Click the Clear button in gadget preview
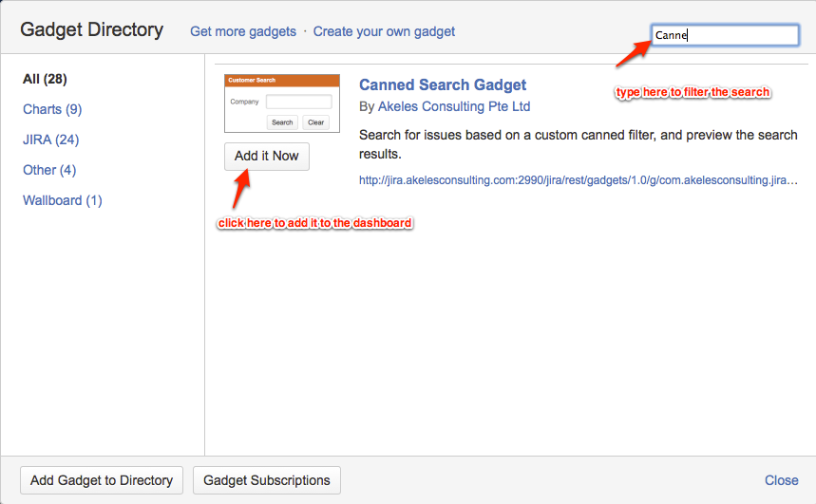The width and height of the screenshot is (816, 504). tap(315, 122)
